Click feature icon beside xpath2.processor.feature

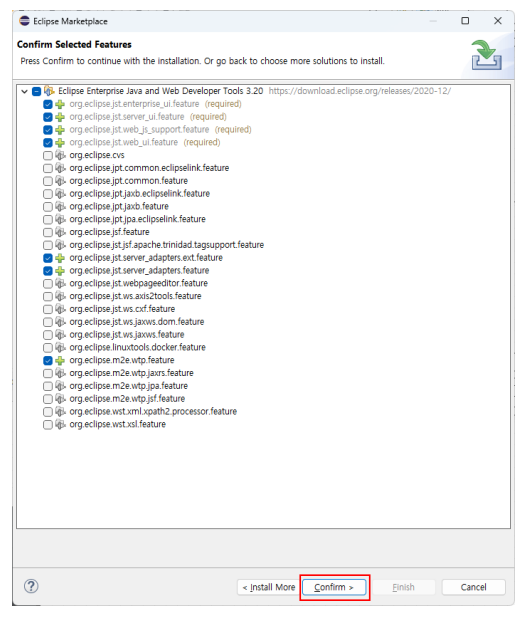click(60, 412)
